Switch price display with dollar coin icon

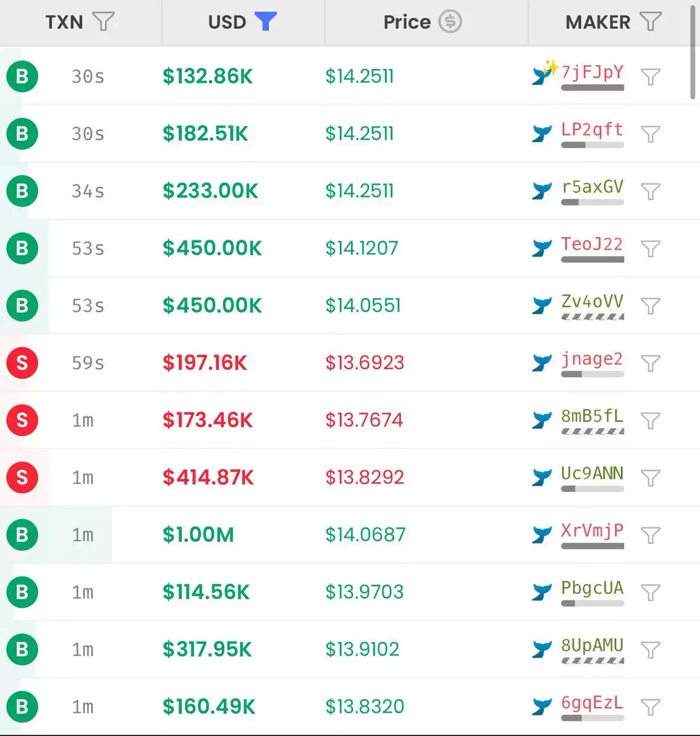[450, 21]
